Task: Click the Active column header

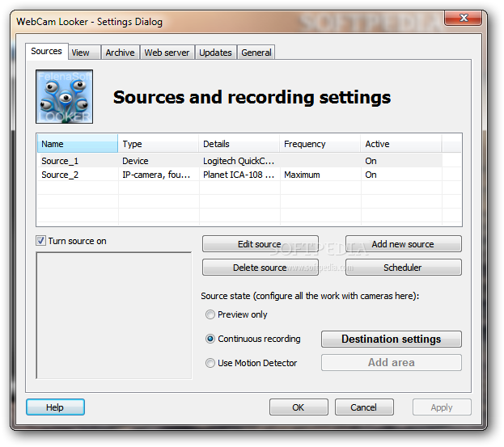Action: (401, 144)
